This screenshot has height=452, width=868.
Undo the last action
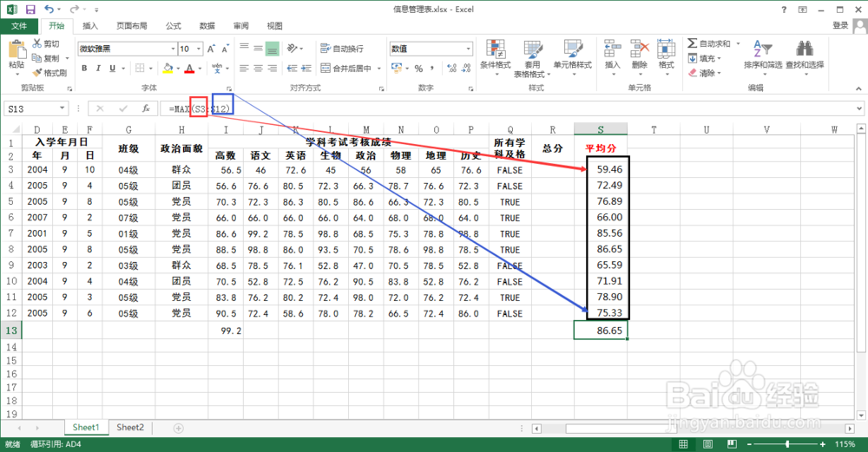49,10
